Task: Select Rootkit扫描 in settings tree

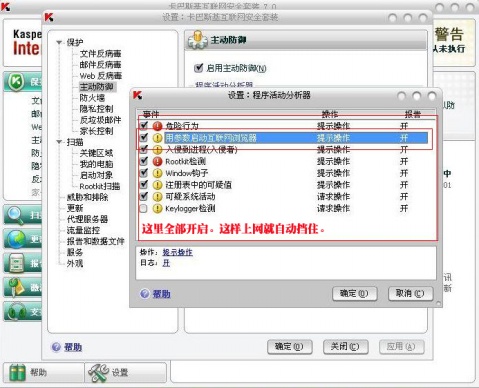Action: 100,186
